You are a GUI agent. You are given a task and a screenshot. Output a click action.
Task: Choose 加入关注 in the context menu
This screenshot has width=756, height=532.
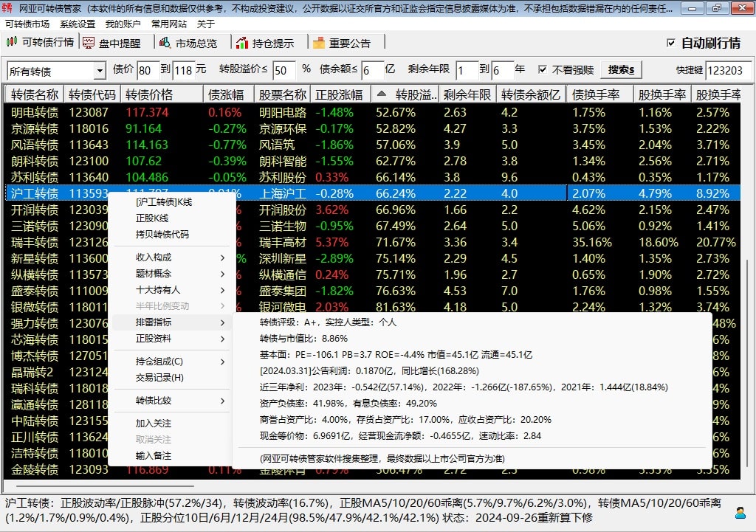click(x=154, y=423)
